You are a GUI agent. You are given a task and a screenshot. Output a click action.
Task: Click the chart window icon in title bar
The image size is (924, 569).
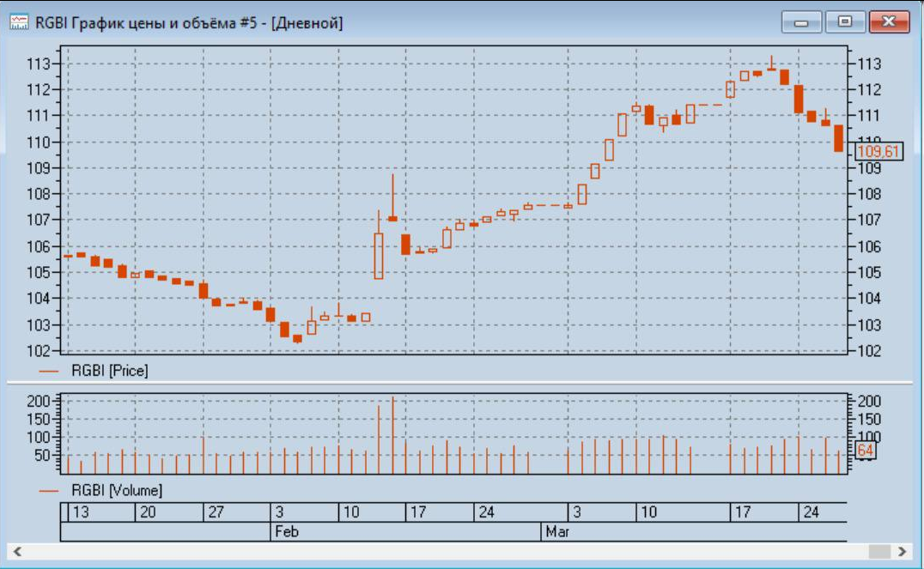click(x=19, y=22)
